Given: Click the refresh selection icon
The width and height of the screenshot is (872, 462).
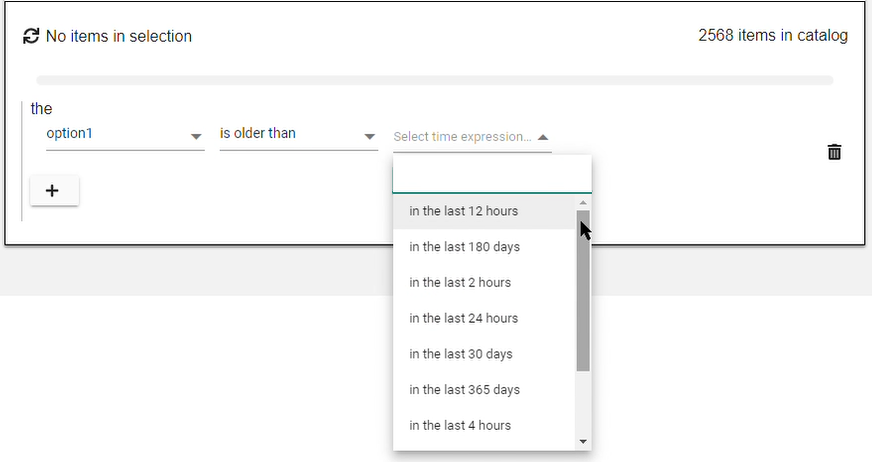Looking at the screenshot, I should 31,37.
